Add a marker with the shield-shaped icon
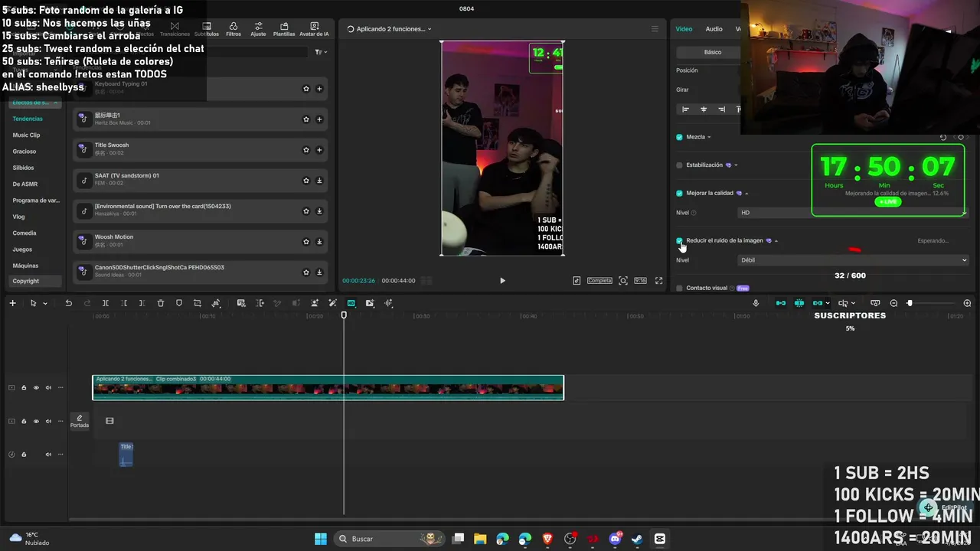Viewport: 980px width, 551px height. click(x=179, y=303)
